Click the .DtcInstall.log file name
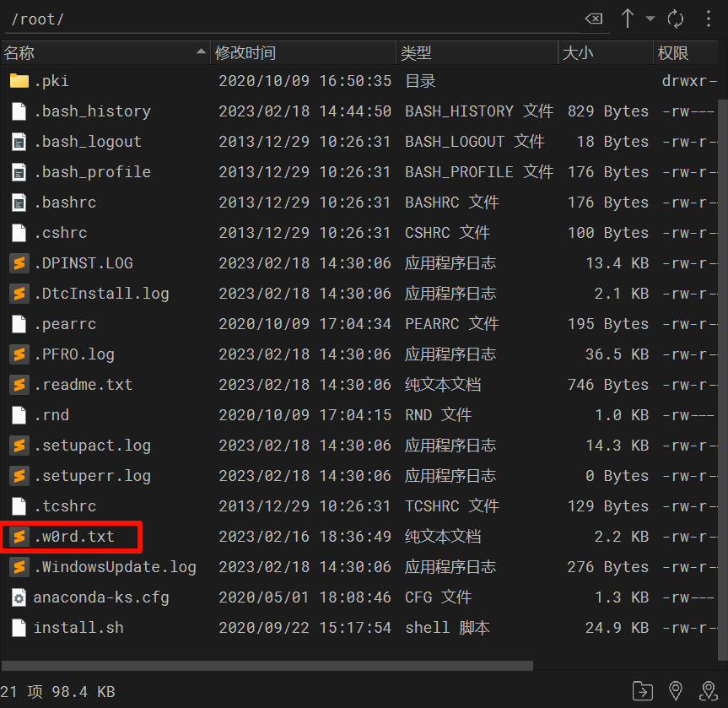The height and width of the screenshot is (708, 728). click(102, 294)
